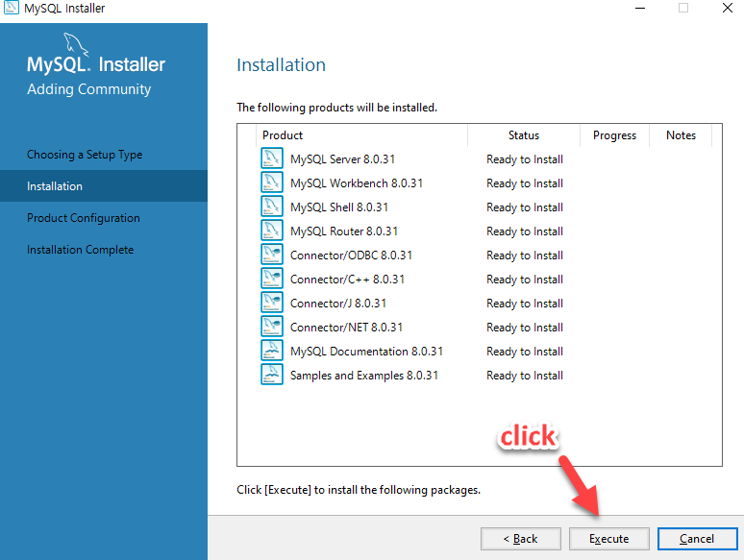Screen dimensions: 744x560
Task: Click the MySQL Router 8.0.31 product icon
Action: coord(272,231)
